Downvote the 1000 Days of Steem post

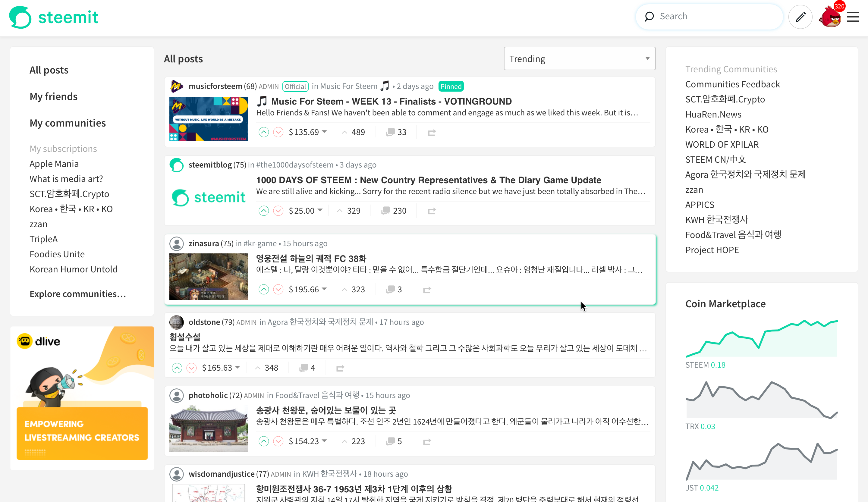coord(278,211)
